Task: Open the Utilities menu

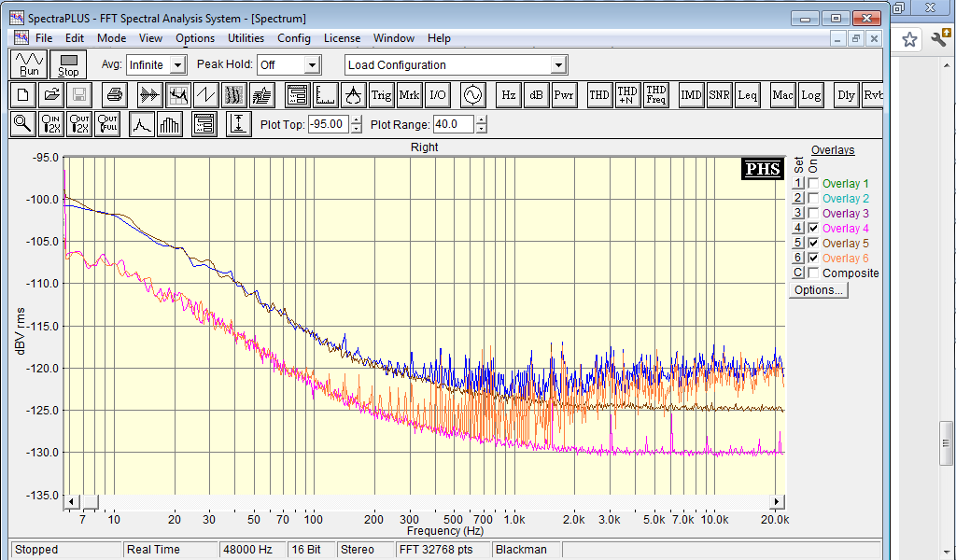Action: [246, 38]
